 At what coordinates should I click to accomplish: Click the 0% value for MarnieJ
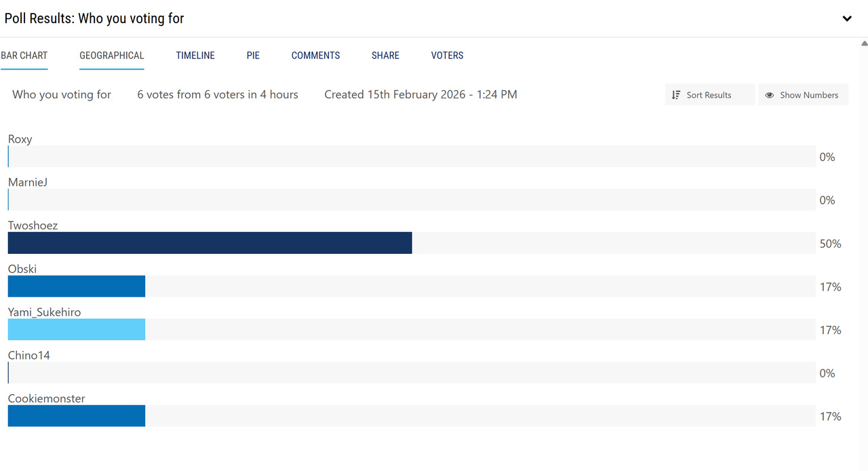click(827, 200)
